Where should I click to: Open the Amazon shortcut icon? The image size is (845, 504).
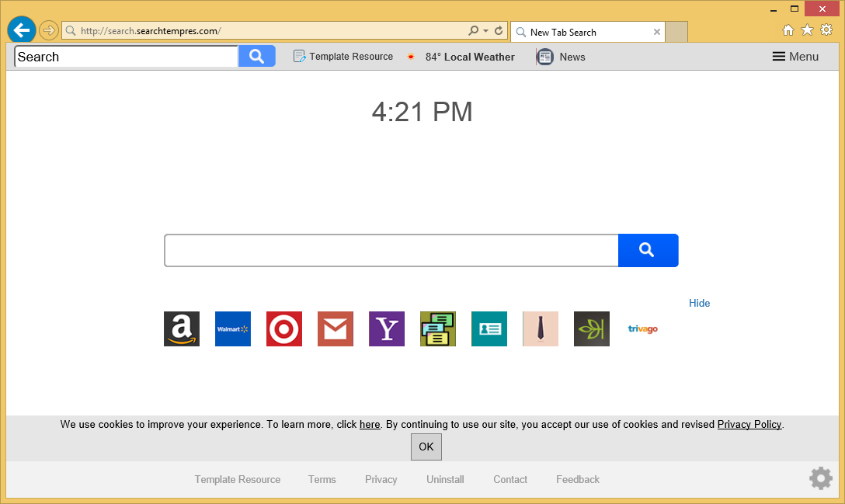coord(182,329)
